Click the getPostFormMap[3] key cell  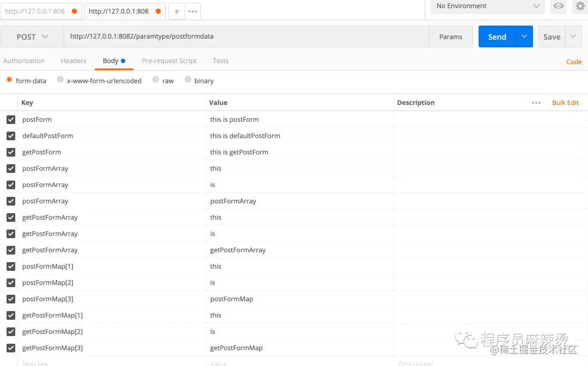(112, 348)
